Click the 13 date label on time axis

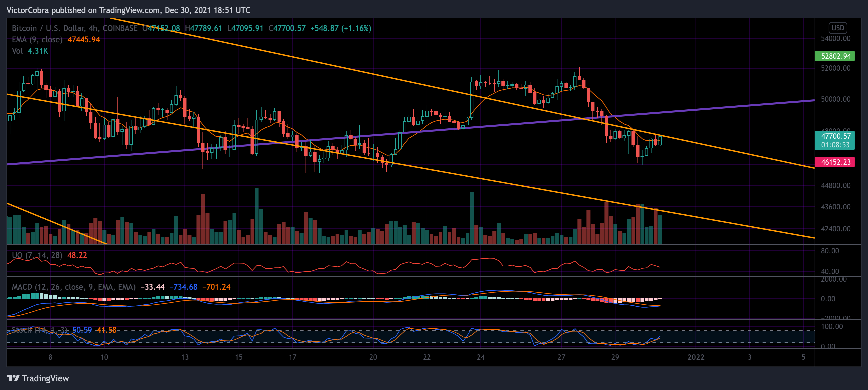tap(185, 357)
